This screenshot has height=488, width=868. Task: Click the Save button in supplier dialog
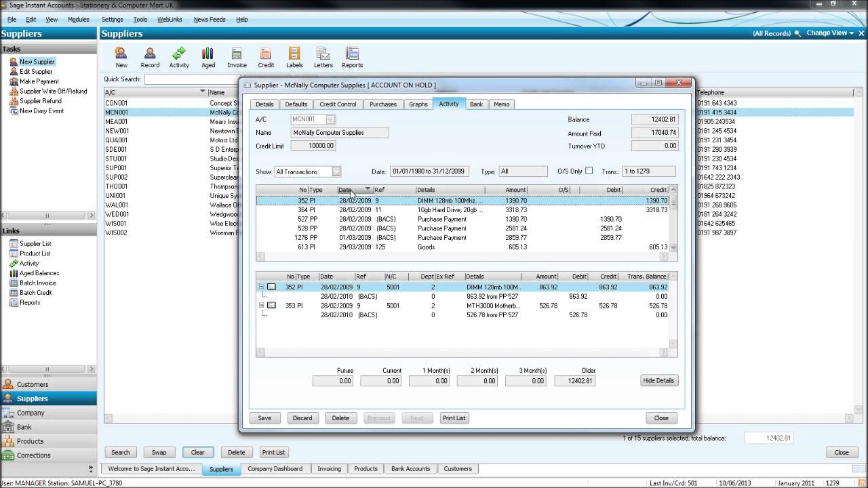pyautogui.click(x=264, y=418)
